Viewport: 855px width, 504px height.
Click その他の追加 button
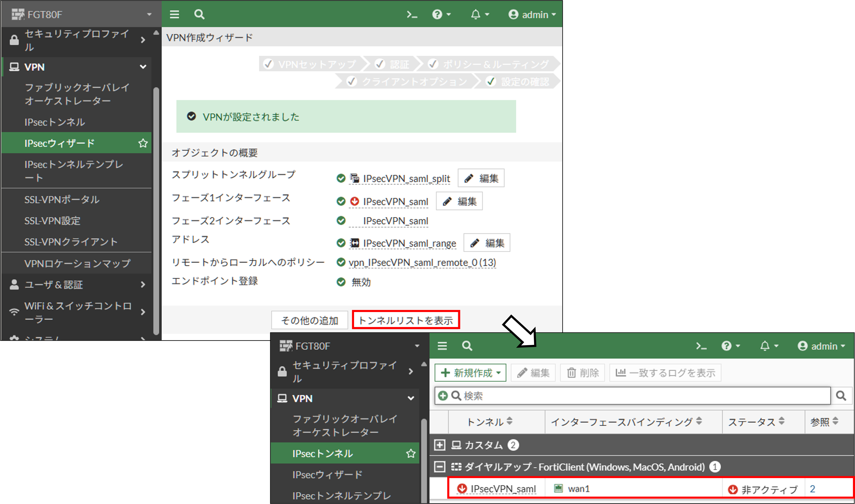coord(310,320)
